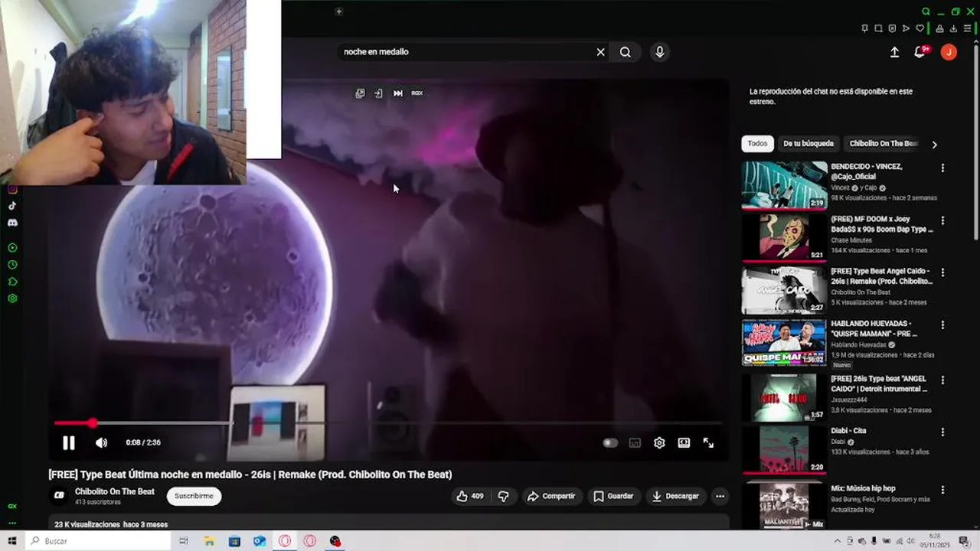Open browser tab search magnifier
This screenshot has height=551, width=980.
(x=926, y=11)
